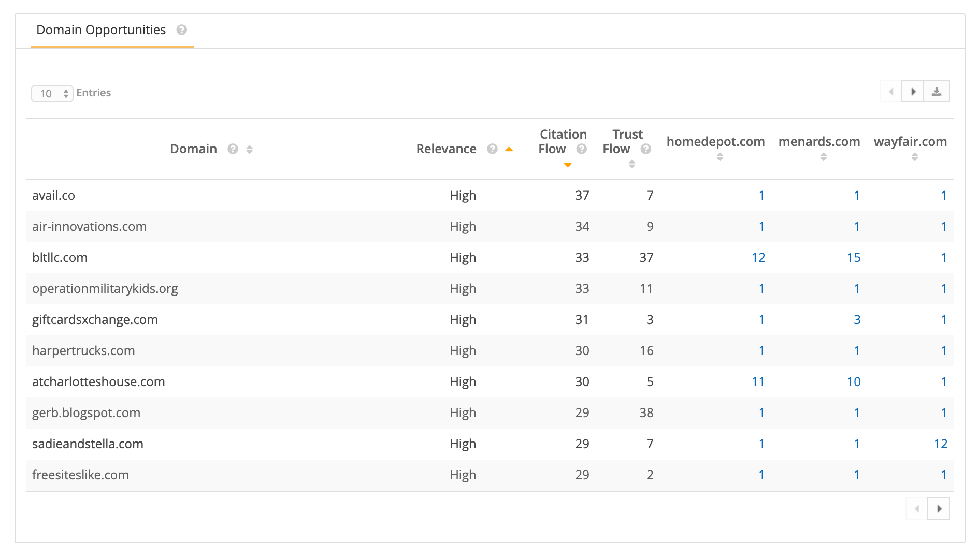Click the Relevance column header
The height and width of the screenshot is (560, 978).
pyautogui.click(x=446, y=149)
